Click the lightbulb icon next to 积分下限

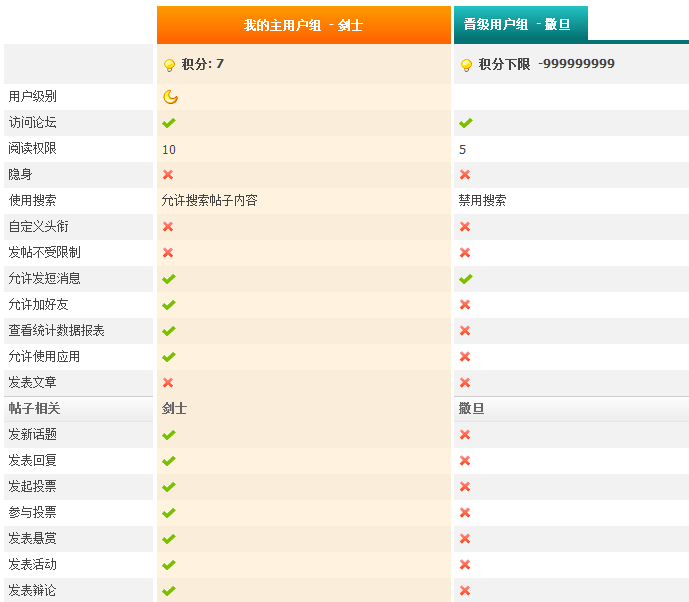(x=466, y=65)
